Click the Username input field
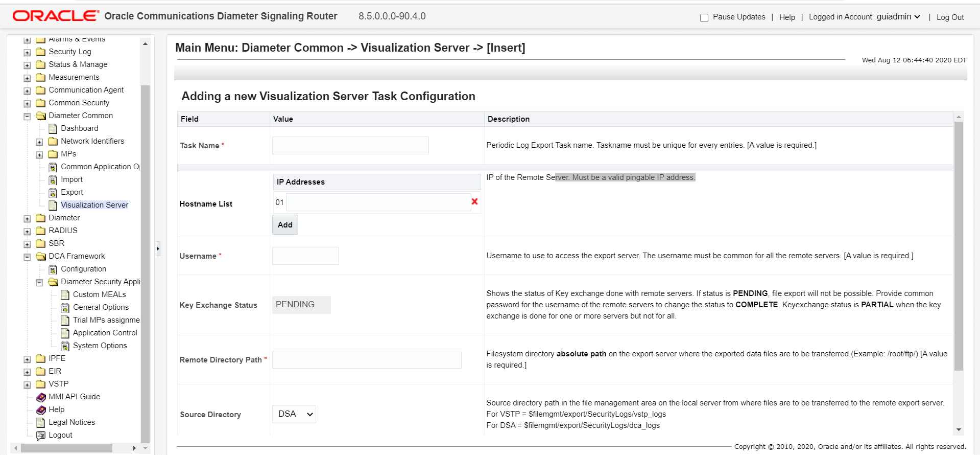The image size is (980, 455). click(305, 256)
